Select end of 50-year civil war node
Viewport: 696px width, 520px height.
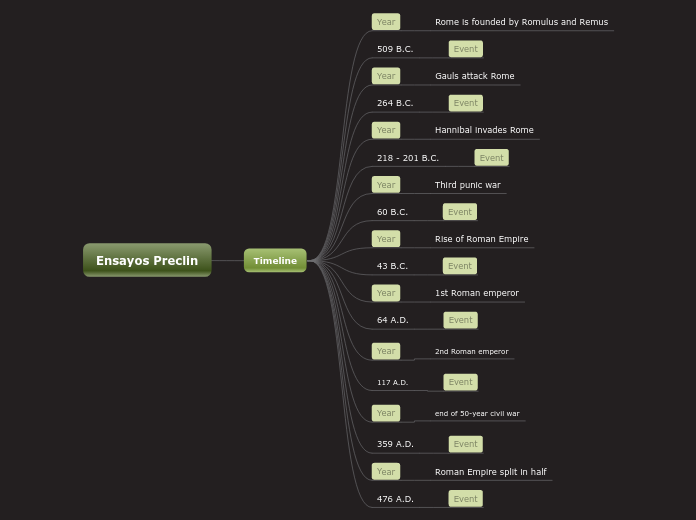[x=477, y=413]
